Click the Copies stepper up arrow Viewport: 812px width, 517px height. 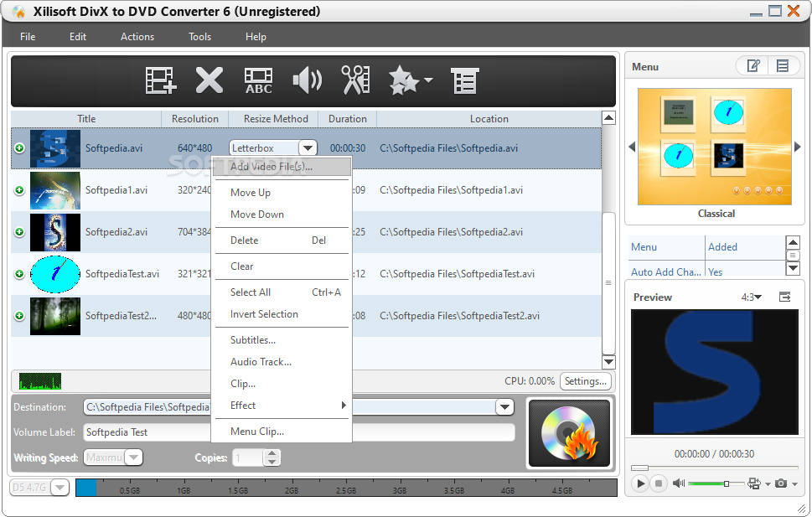[272, 454]
